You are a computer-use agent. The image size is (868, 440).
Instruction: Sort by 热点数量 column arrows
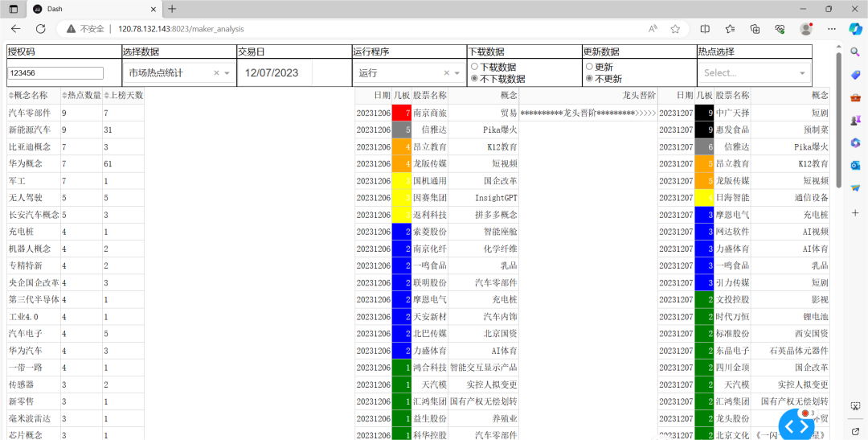point(64,95)
